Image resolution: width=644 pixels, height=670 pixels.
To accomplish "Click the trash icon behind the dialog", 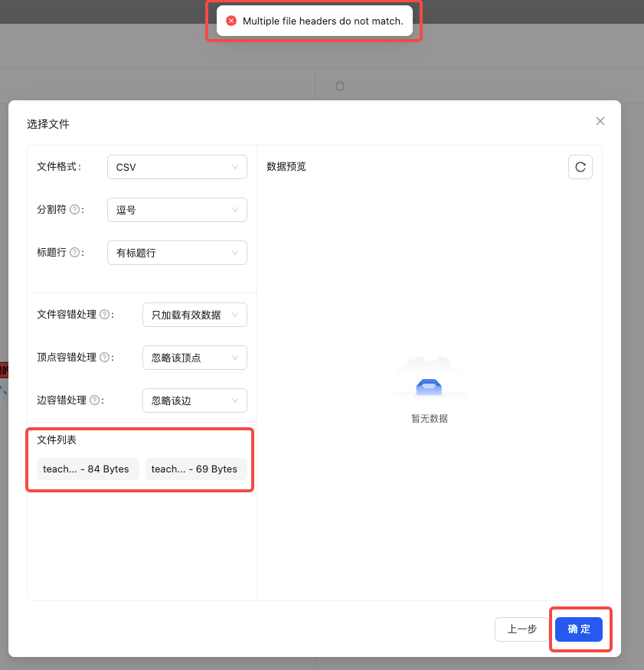I will coord(340,86).
